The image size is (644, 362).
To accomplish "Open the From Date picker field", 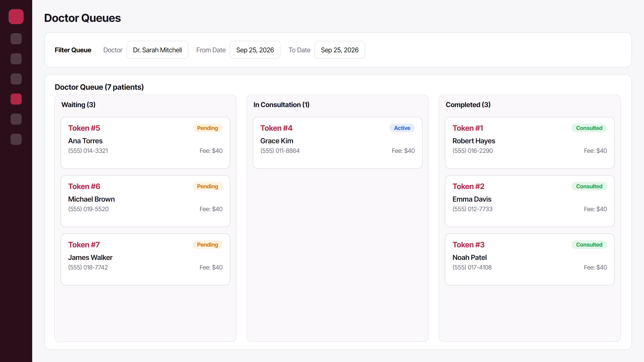I will [255, 50].
